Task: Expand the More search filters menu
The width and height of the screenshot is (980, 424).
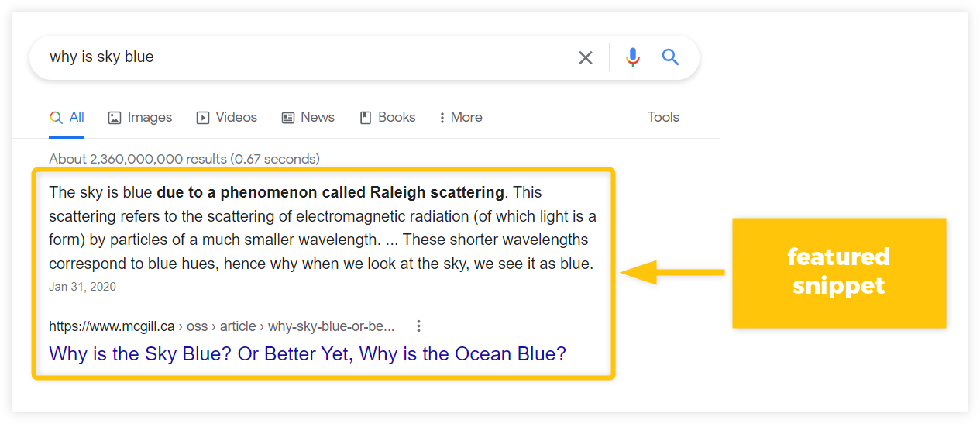Action: (x=461, y=117)
